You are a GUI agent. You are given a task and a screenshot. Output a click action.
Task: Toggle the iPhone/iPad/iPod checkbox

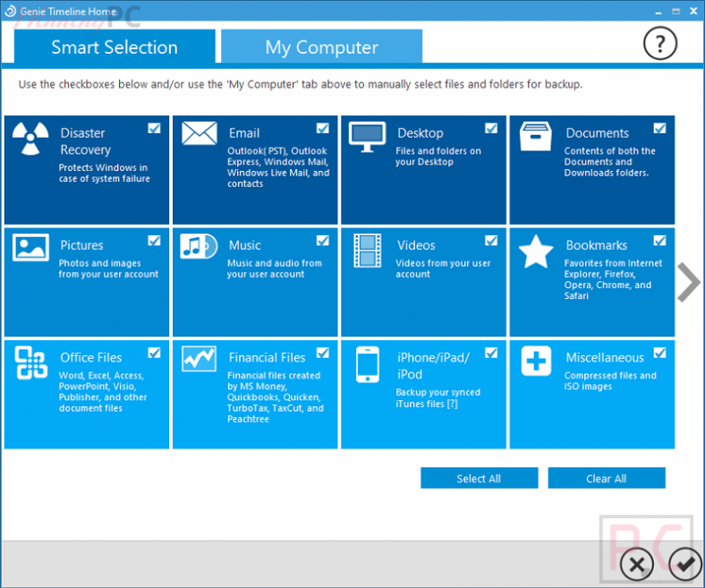[491, 353]
